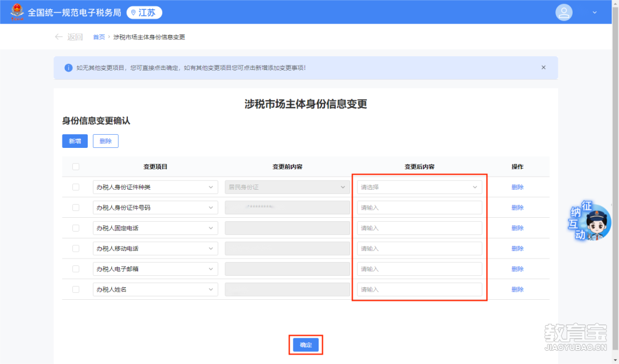Expand the account menu chevron
This screenshot has height=364, width=619.
594,13
